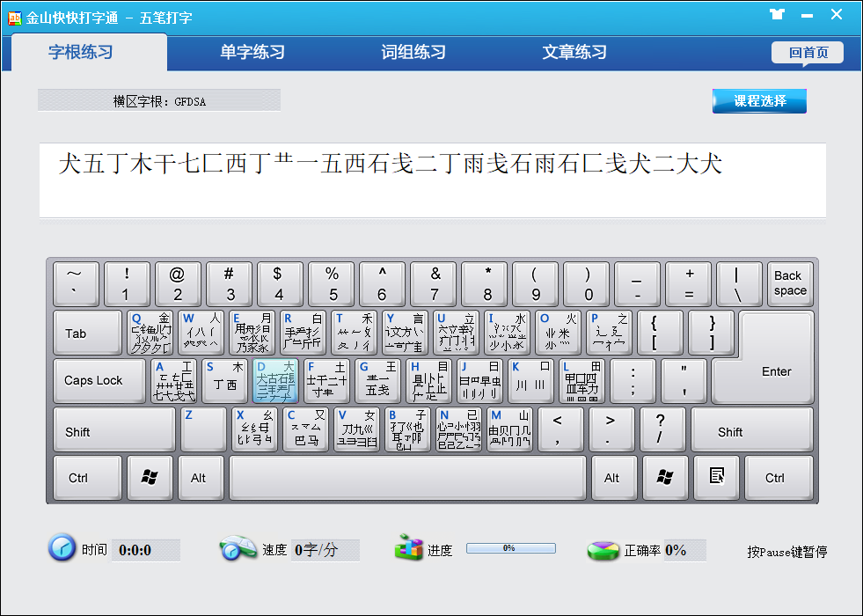The width and height of the screenshot is (863, 616).
Task: Click the 进度 progress bar showing 0%
Action: (511, 548)
